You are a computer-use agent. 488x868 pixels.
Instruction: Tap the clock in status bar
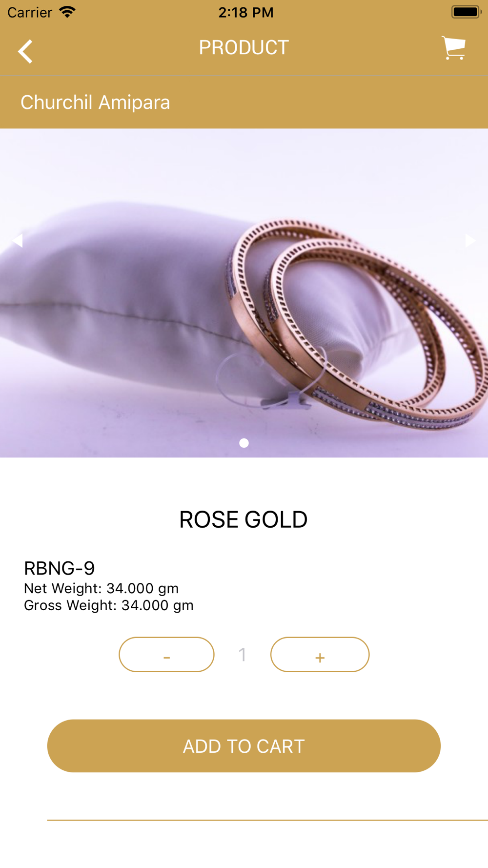pos(246,12)
